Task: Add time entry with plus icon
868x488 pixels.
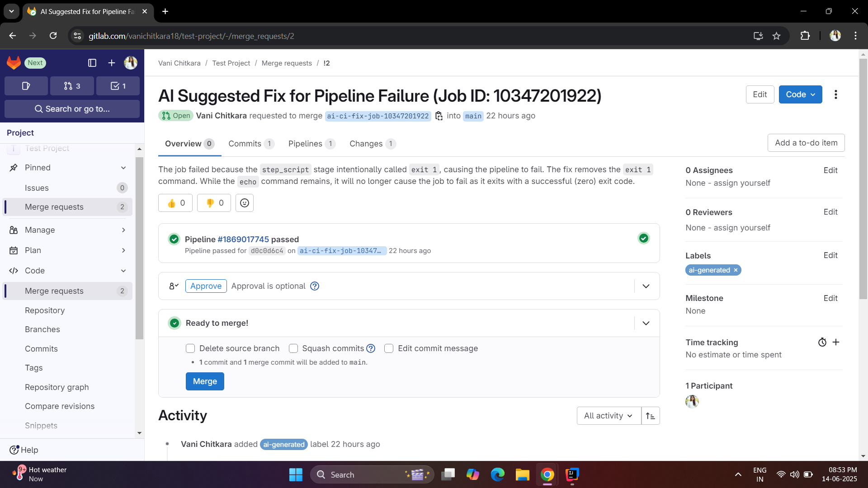Action: [x=836, y=342]
